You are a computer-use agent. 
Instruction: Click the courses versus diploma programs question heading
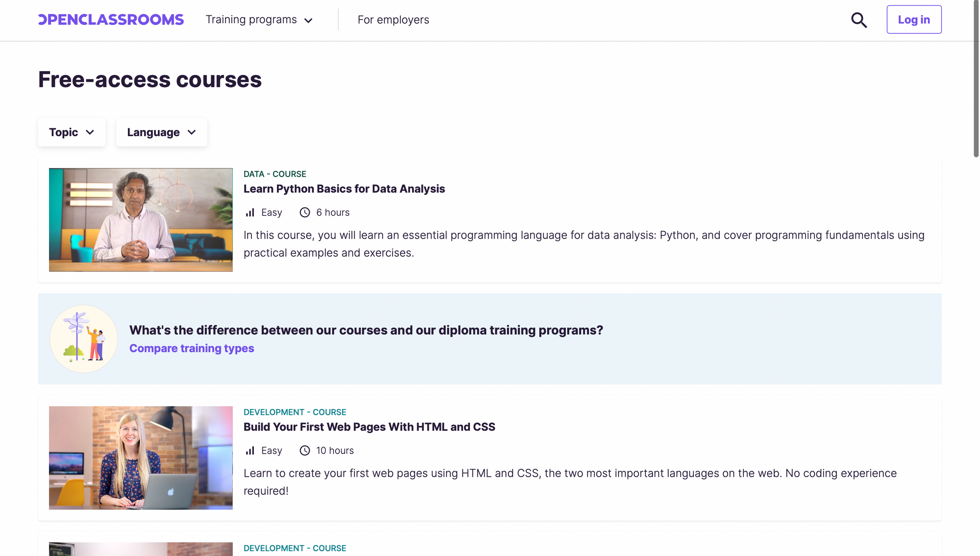[x=366, y=330]
